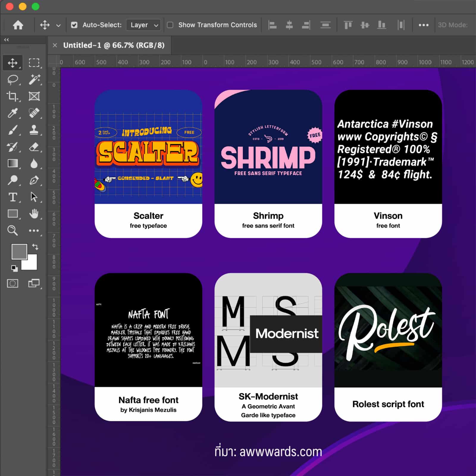Collapse the tools panel with double chevron
The width and height of the screenshot is (476, 476).
tap(7, 40)
